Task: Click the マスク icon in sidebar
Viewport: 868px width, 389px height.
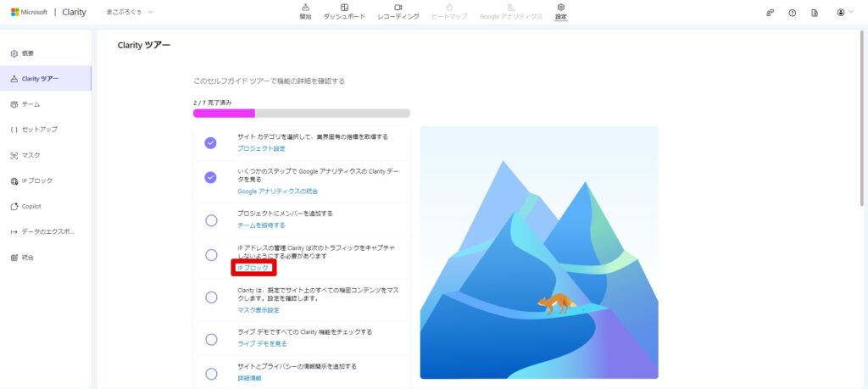Action: coord(14,155)
